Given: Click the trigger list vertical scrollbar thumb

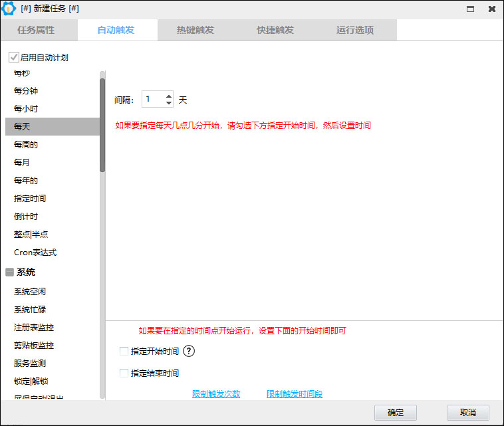Looking at the screenshot, I should [102, 126].
